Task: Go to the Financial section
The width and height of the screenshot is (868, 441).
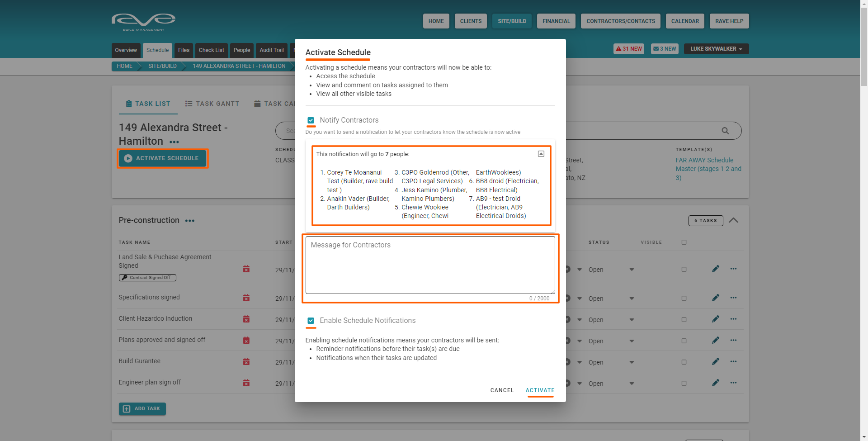Action: [556, 21]
